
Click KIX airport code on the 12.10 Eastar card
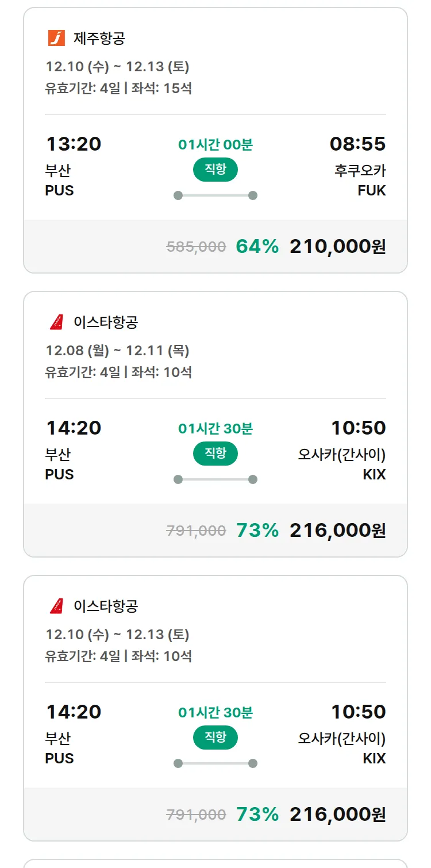pos(374,759)
